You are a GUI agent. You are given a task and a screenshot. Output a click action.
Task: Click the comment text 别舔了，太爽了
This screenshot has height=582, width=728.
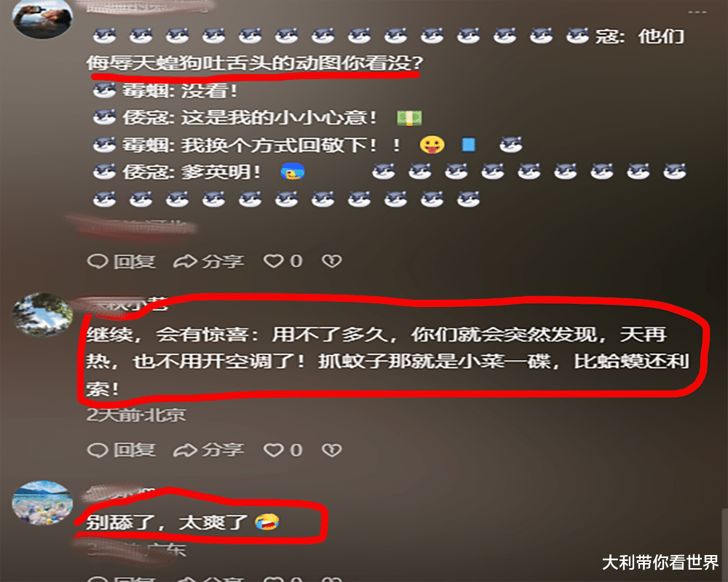(x=167, y=522)
